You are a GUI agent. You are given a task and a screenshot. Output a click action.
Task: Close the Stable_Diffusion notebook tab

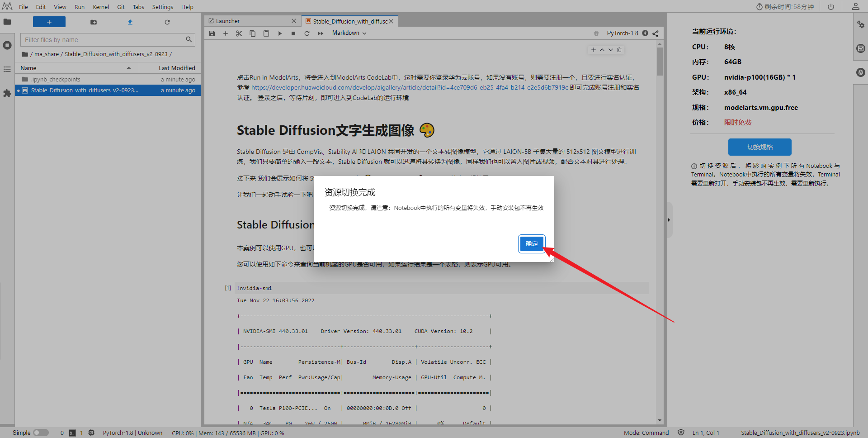391,21
